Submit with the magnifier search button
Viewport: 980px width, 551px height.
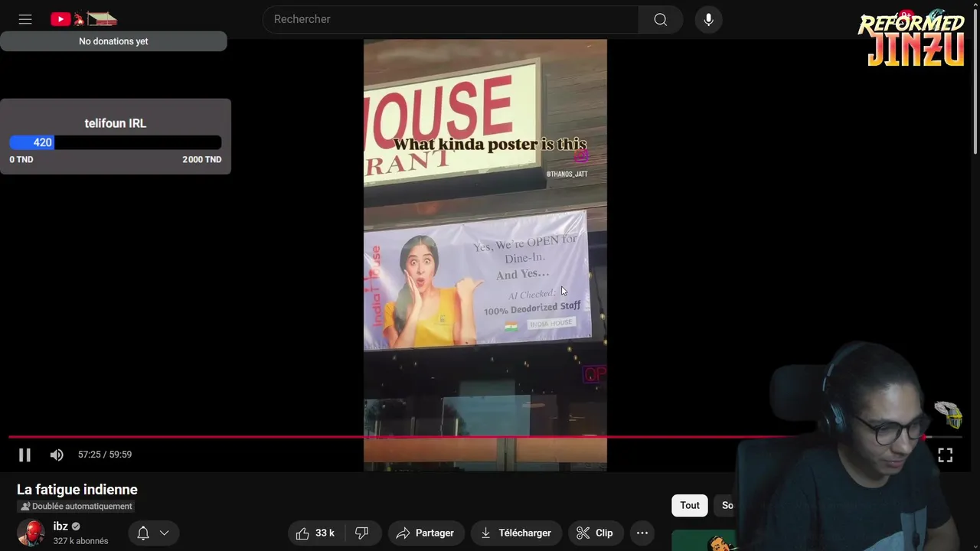pyautogui.click(x=660, y=19)
